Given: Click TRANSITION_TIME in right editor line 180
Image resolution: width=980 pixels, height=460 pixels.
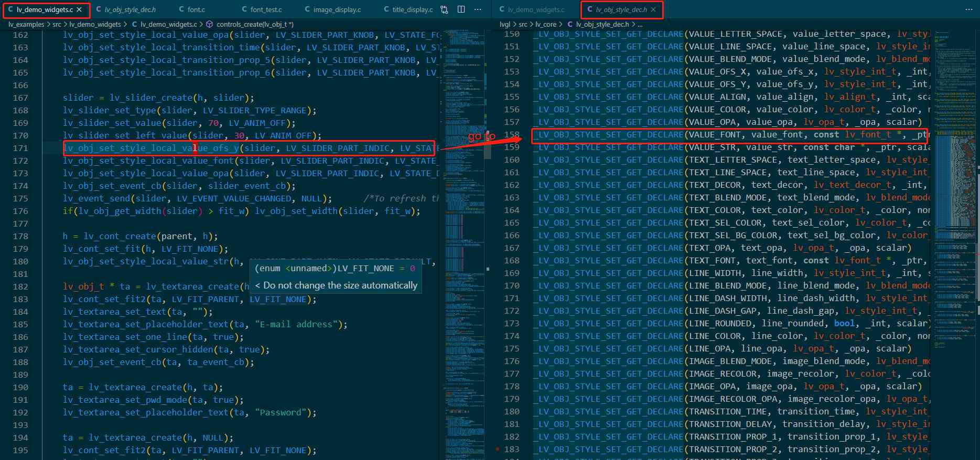Looking at the screenshot, I should tap(728, 412).
